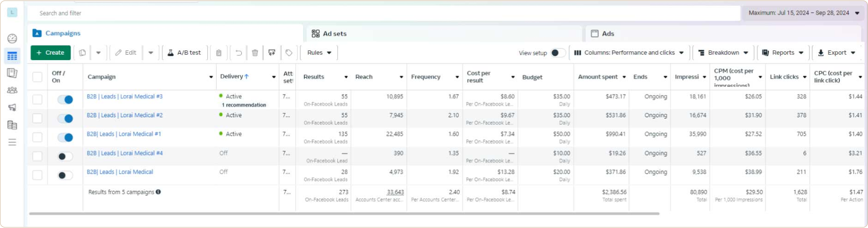Open campaign link B2B | Leads | Lorai Medical #3
The height and width of the screenshot is (228, 868).
click(x=124, y=97)
